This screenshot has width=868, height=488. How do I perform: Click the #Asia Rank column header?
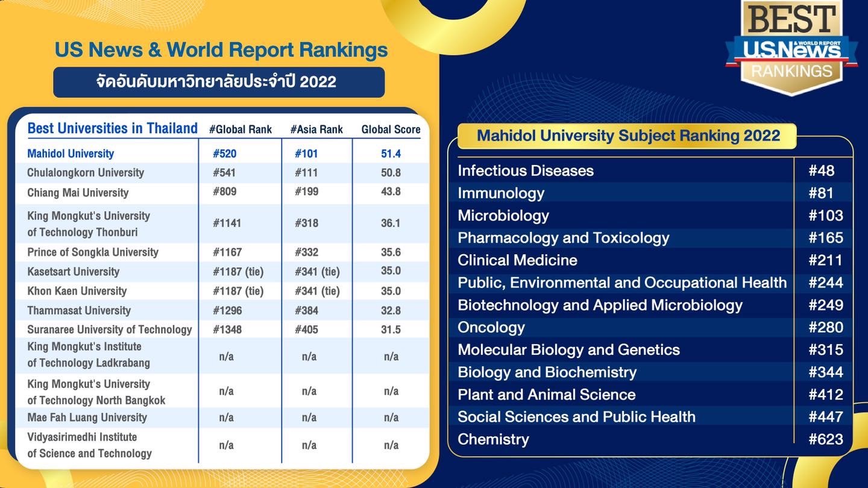[316, 130]
